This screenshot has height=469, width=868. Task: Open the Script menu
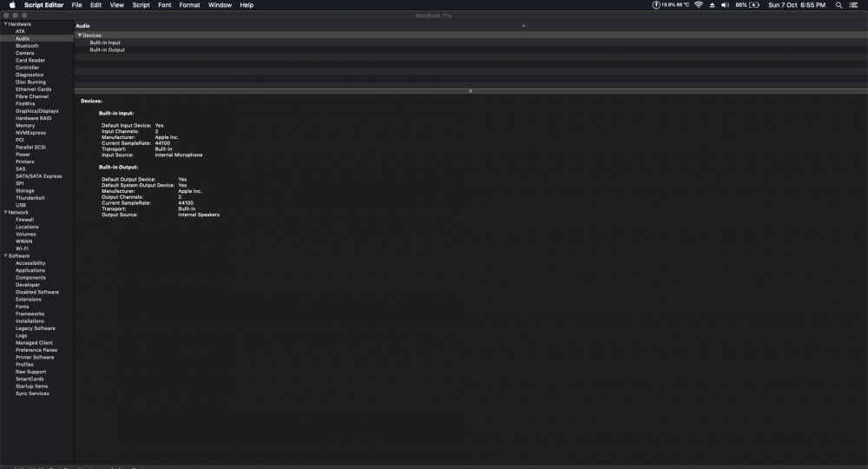coord(141,5)
